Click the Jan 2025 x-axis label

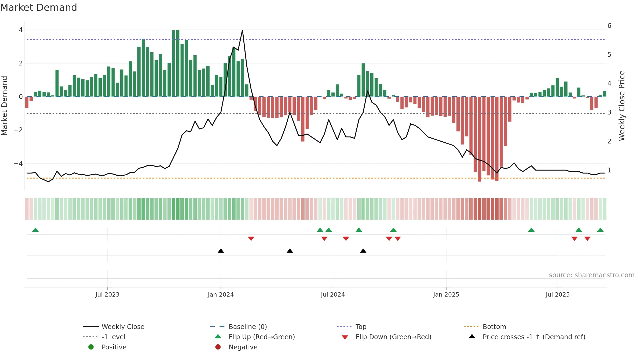coord(446,295)
